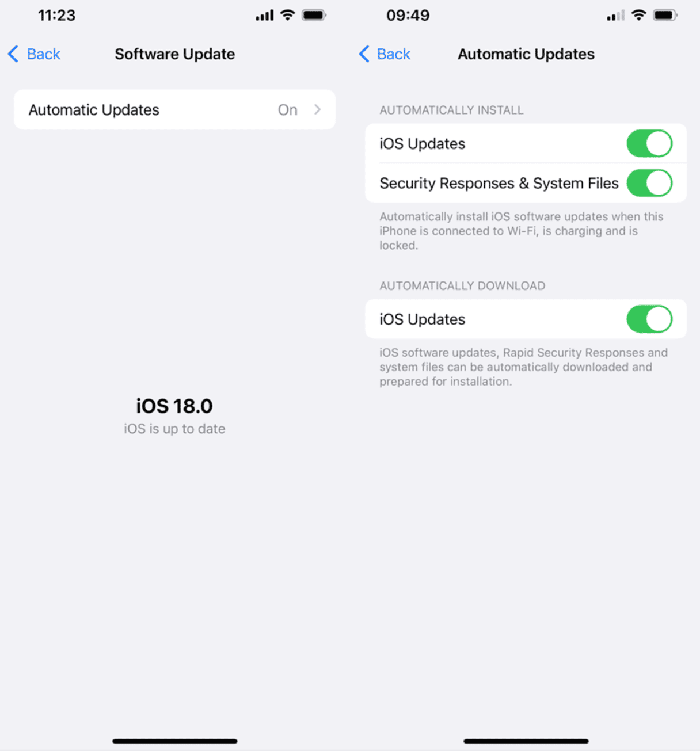The width and height of the screenshot is (700, 751).
Task: Tap the battery icon in left status bar
Action: coord(314,16)
